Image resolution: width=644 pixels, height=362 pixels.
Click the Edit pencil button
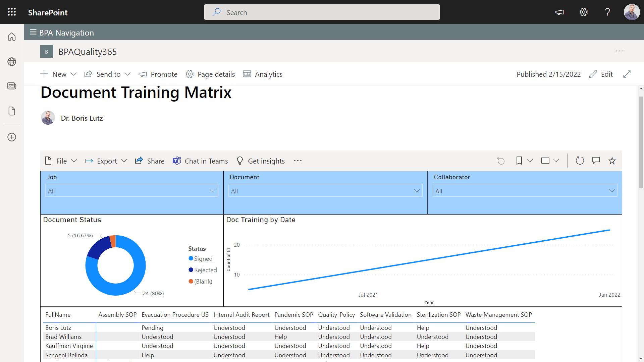pos(601,74)
